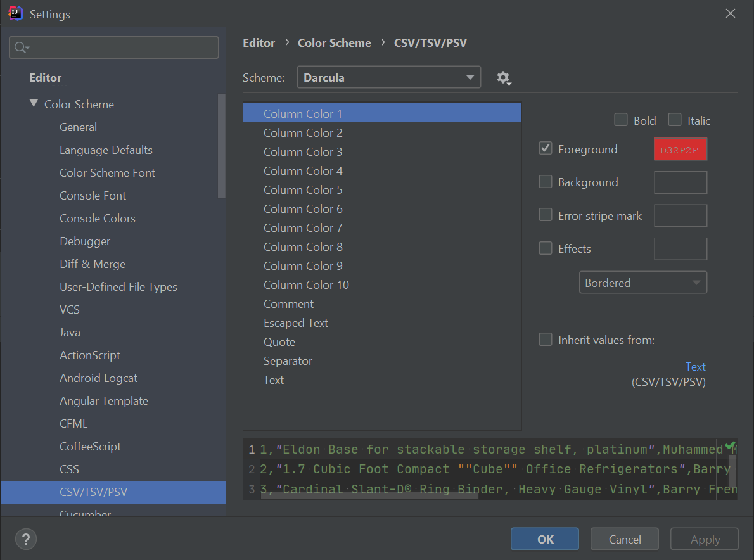
Task: Uncheck the Foreground checkbox
Action: [546, 148]
